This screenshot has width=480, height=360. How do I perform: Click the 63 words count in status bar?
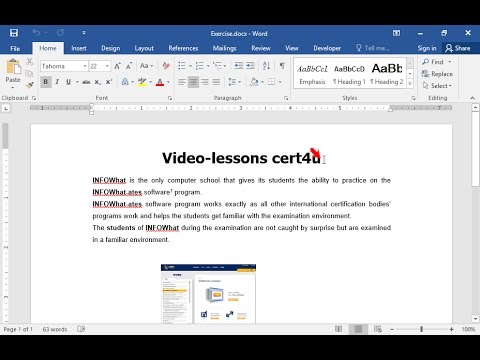(x=55, y=329)
